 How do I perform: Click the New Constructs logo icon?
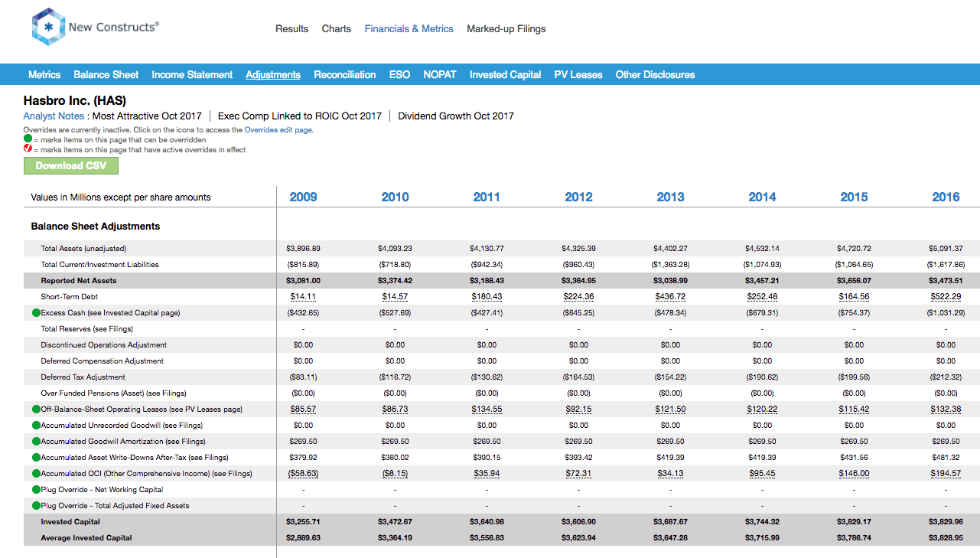48,28
